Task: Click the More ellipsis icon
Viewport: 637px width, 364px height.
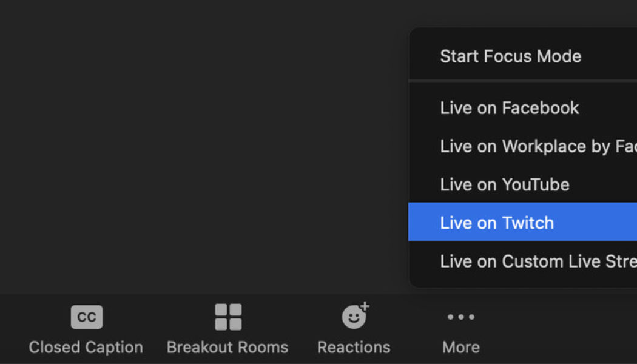Action: click(x=460, y=317)
